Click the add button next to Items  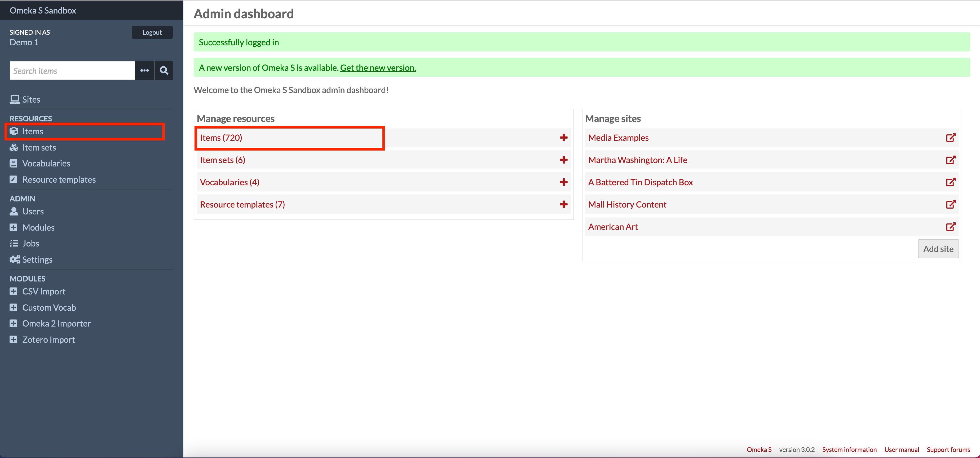pyautogui.click(x=563, y=138)
